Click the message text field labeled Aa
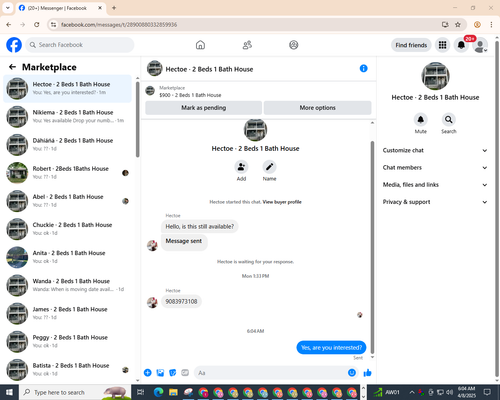 pos(271,373)
